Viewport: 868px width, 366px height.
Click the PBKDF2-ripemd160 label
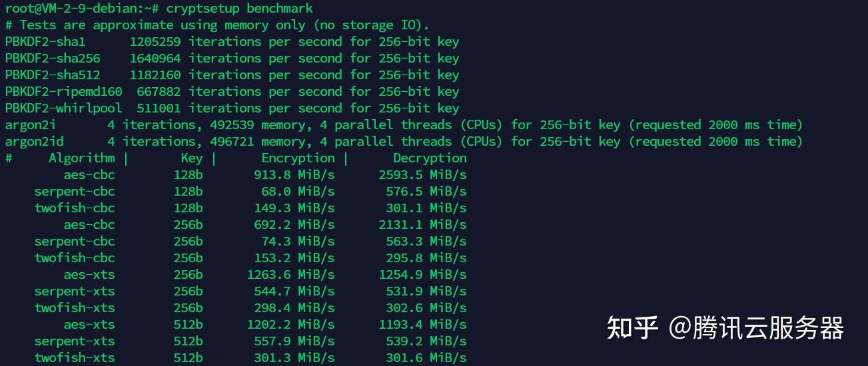tap(63, 91)
